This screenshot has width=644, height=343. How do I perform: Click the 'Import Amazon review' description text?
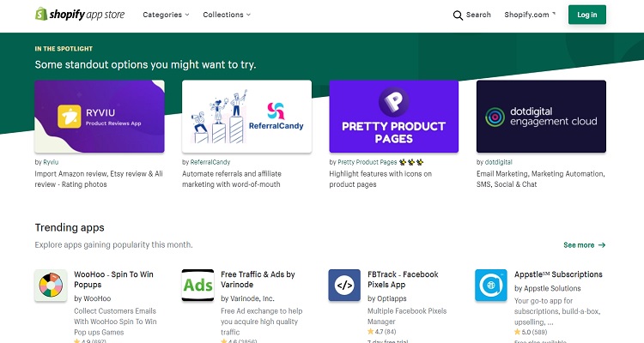coord(99,179)
